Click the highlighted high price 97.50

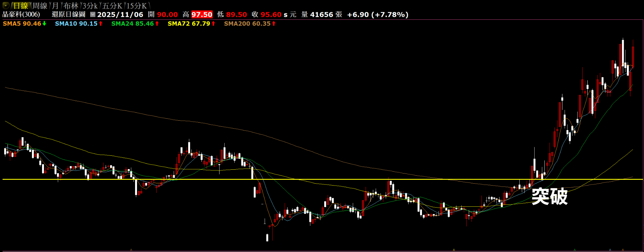202,15
